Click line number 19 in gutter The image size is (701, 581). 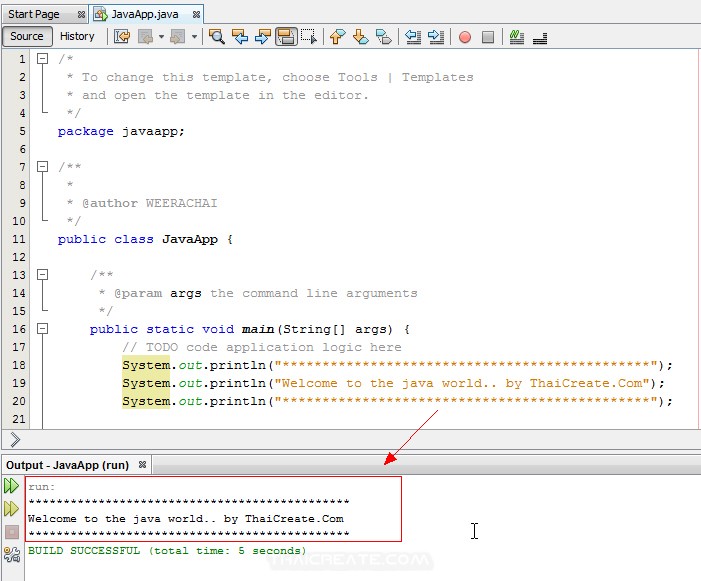(x=19, y=383)
